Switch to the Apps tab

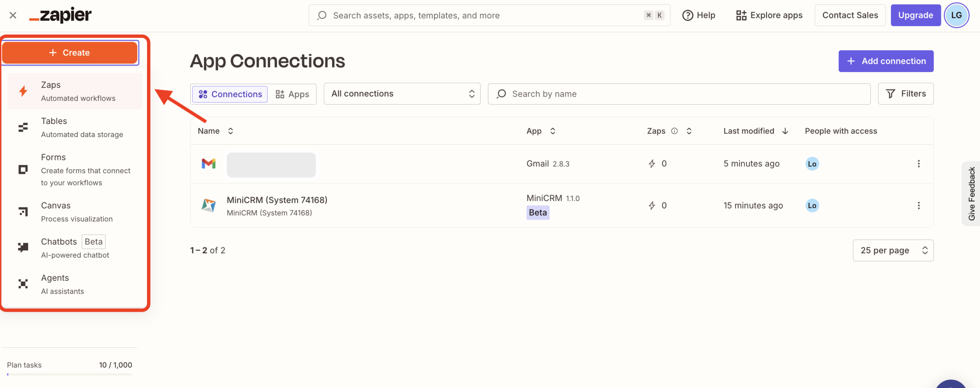coord(292,94)
